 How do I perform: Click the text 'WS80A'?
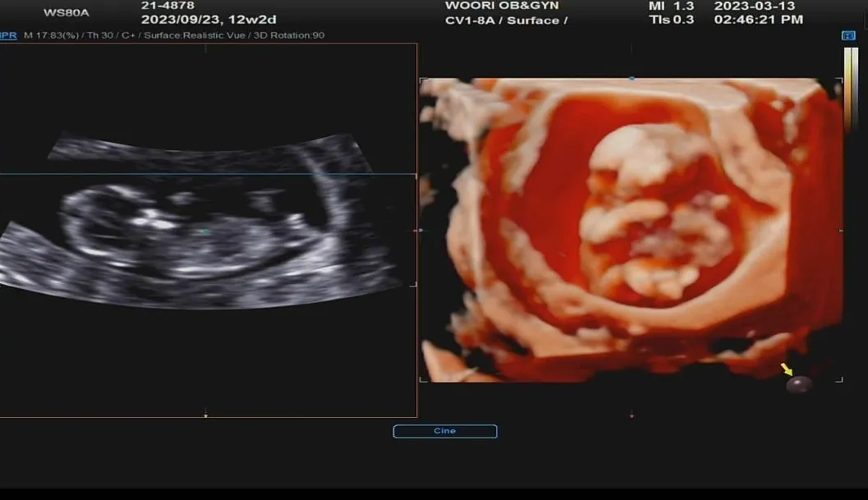(66, 13)
